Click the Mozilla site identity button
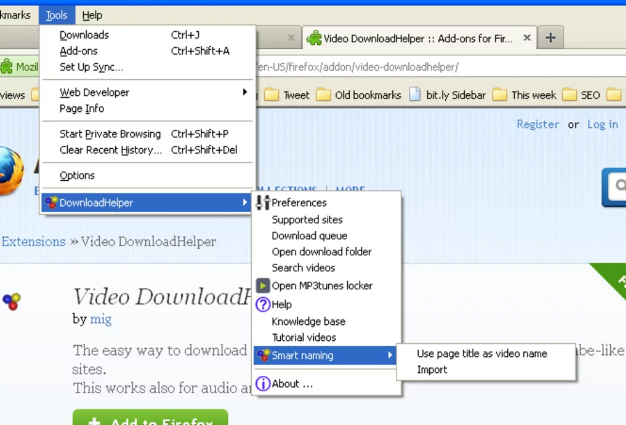The width and height of the screenshot is (626, 425). (19, 67)
